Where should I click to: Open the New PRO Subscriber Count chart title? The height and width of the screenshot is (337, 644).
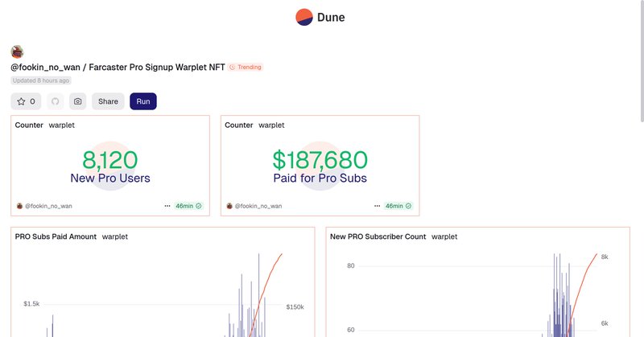(x=378, y=236)
